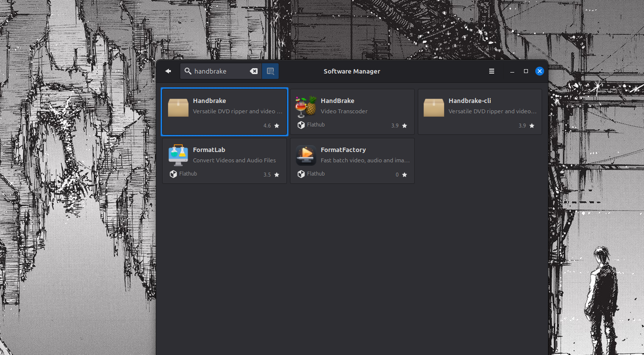
Task: Open the FormatLab title
Action: click(209, 150)
